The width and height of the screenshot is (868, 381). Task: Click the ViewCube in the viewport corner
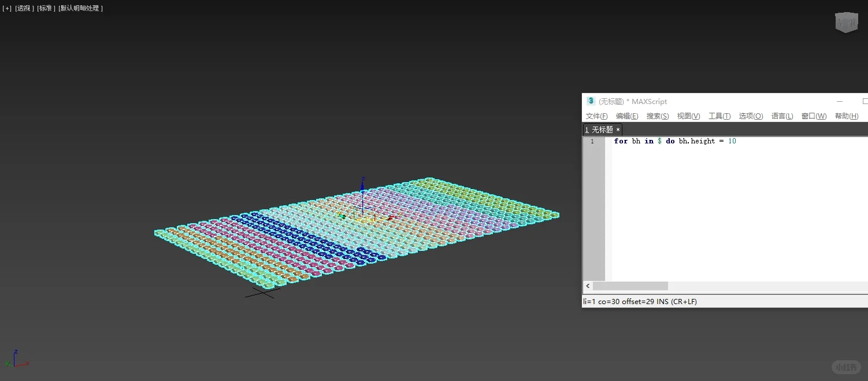tap(846, 22)
